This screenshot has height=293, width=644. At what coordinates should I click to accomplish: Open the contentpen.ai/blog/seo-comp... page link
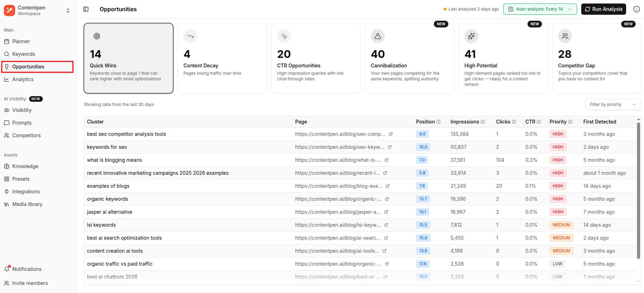tap(340, 134)
